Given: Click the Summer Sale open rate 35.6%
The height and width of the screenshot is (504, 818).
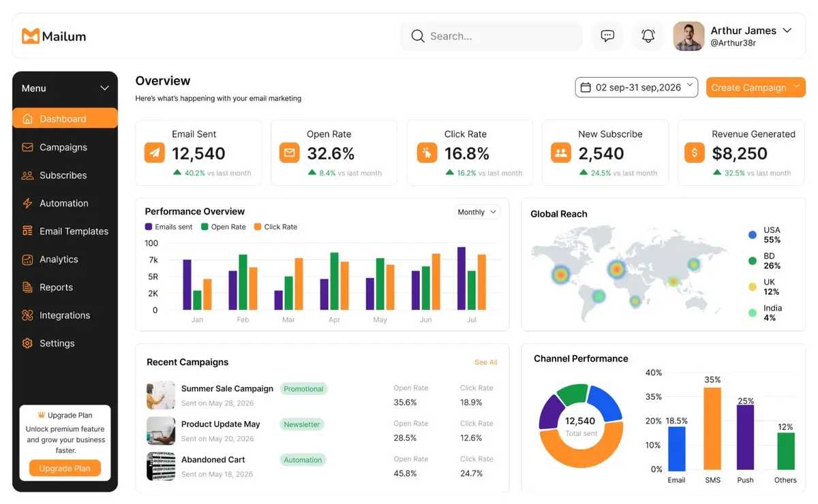Looking at the screenshot, I should click(x=405, y=403).
